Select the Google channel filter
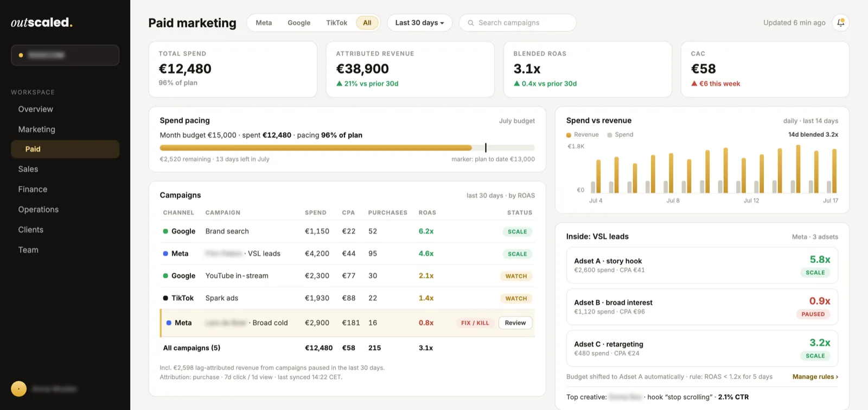This screenshot has height=410, width=868. 299,23
